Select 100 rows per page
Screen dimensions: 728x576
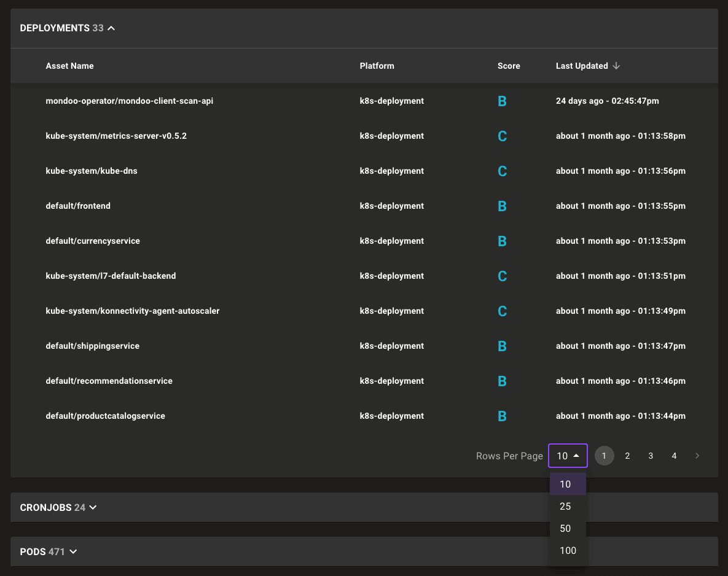567,550
